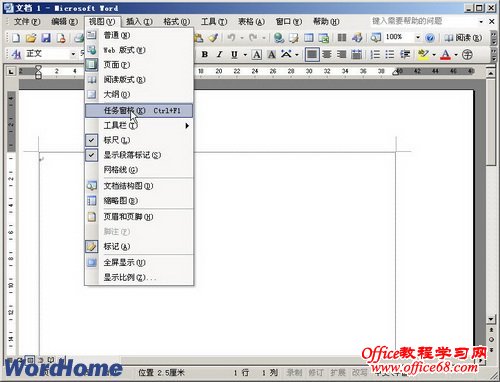Open the 文件(F) menu
The height and width of the screenshot is (382, 500).
[x=26, y=22]
